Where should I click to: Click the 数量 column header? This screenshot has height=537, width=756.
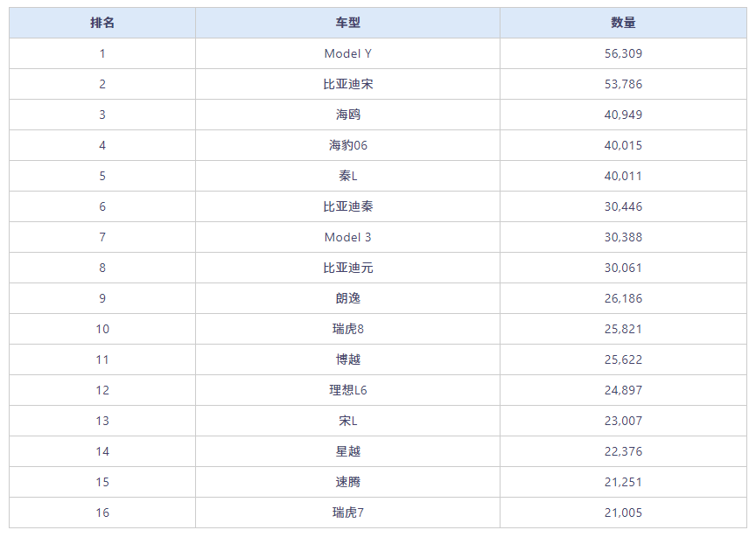tap(623, 23)
